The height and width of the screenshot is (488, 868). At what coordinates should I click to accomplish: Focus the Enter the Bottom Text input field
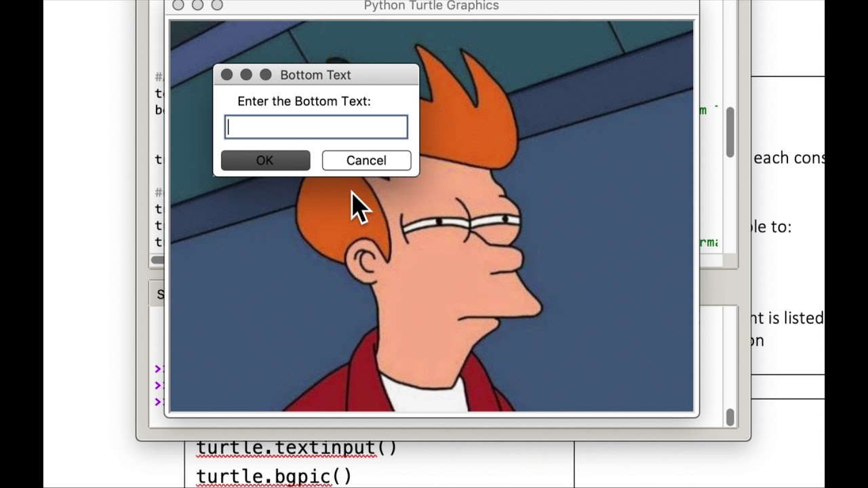pyautogui.click(x=316, y=127)
